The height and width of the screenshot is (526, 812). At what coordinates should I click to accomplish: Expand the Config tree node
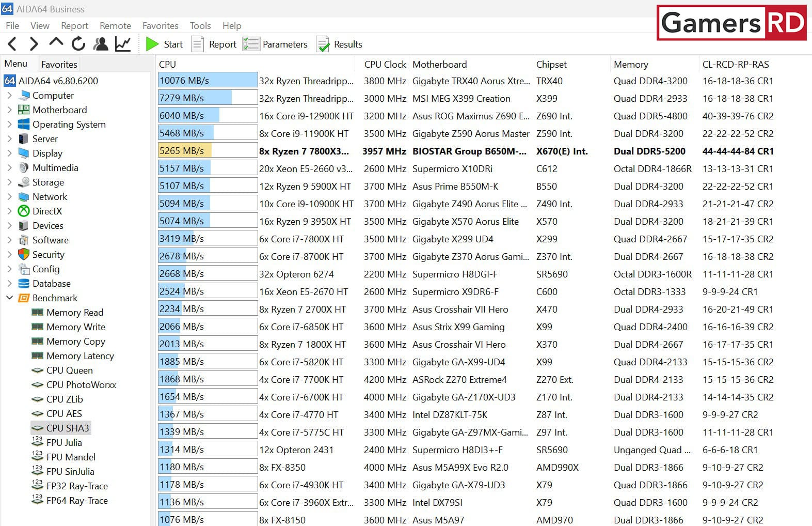(x=9, y=269)
